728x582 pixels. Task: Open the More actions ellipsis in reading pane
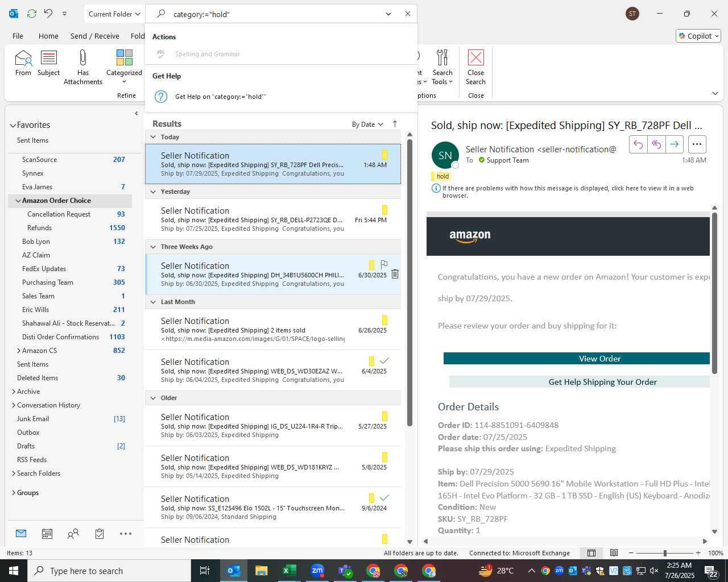[697, 144]
